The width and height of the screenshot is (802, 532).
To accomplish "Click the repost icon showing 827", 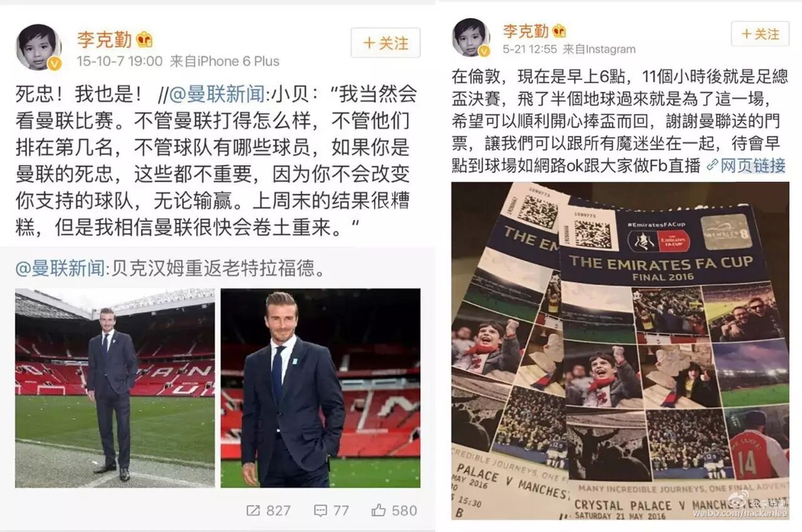I will pyautogui.click(x=253, y=510).
